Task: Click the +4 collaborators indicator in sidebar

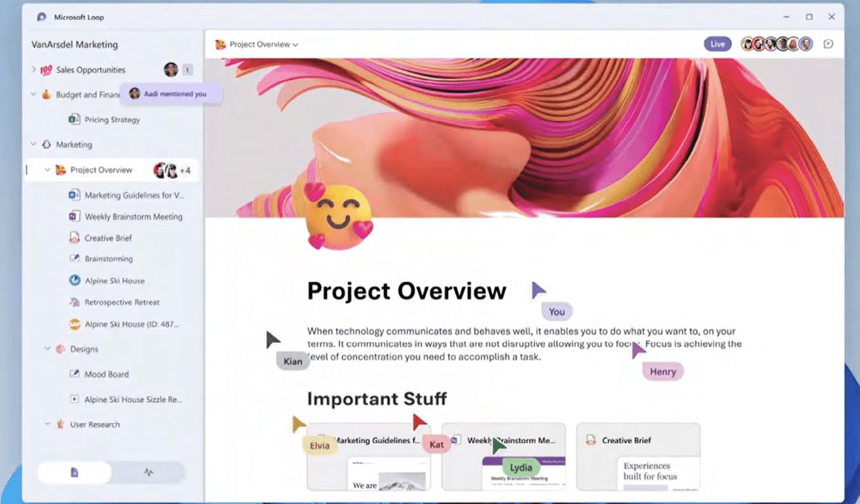Action: coord(185,171)
